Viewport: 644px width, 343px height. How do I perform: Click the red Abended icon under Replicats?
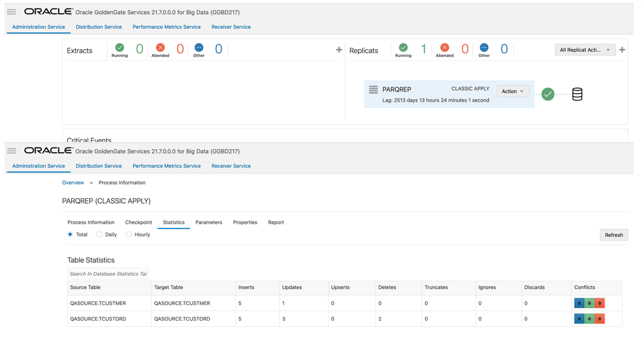(445, 48)
